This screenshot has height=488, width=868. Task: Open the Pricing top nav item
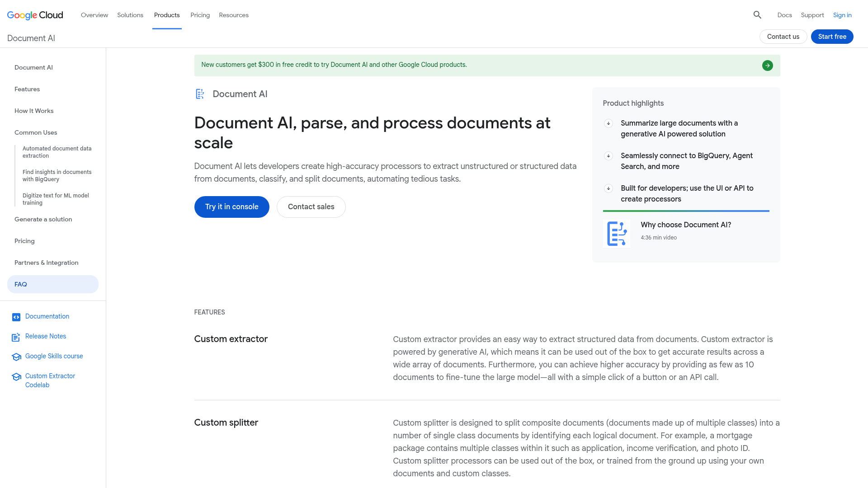pos(200,15)
